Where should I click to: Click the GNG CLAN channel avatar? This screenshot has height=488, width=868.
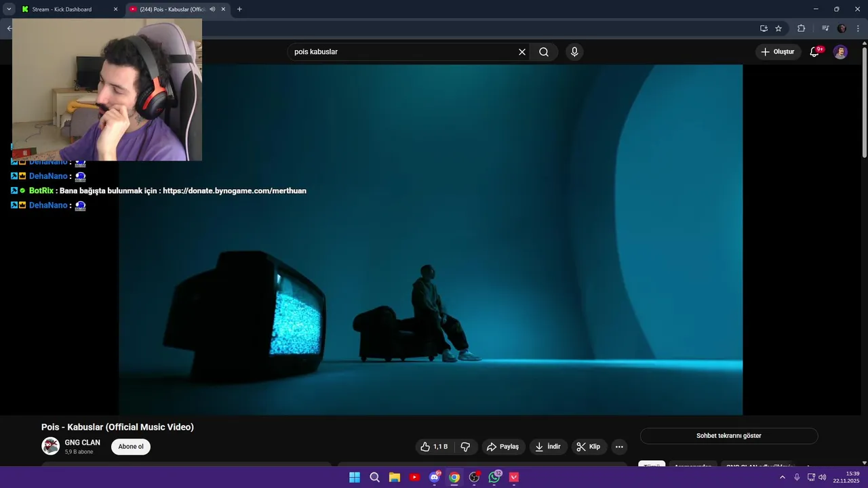[x=50, y=446]
